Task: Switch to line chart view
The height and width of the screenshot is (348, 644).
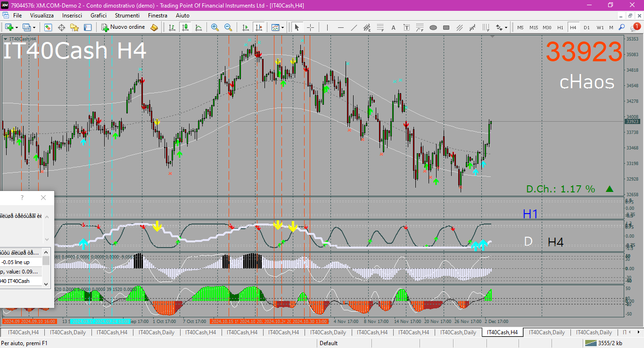Action: click(x=198, y=27)
